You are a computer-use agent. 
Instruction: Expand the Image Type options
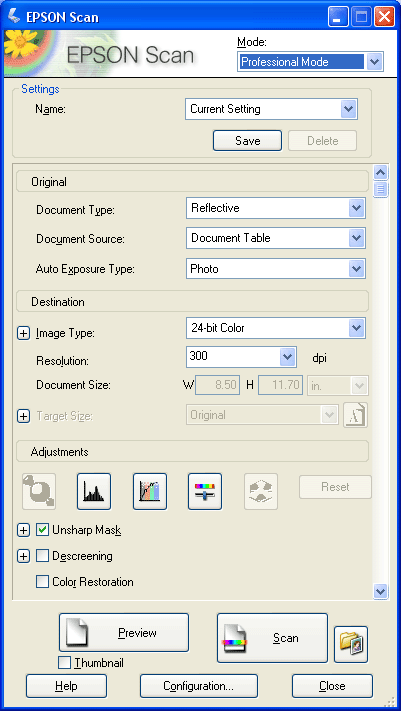pos(23,333)
